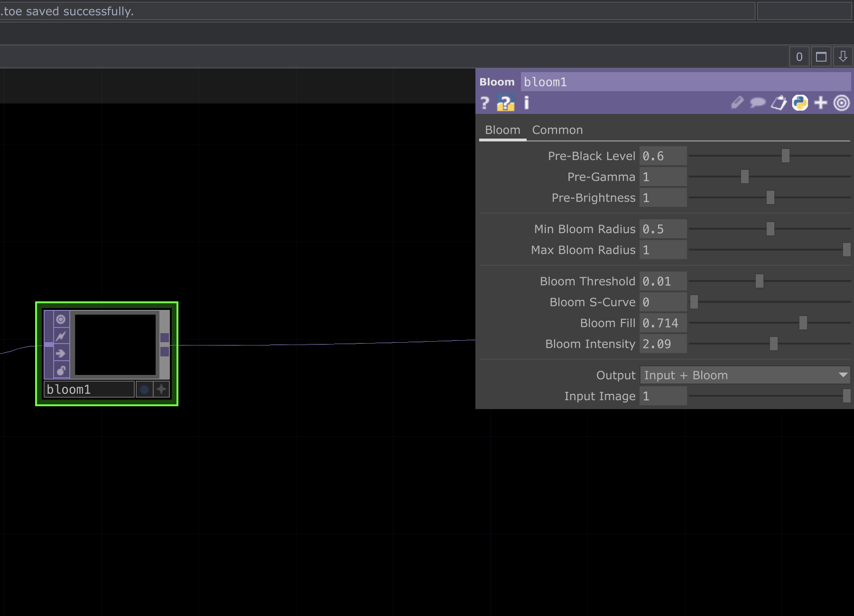Click the window square button in top bar

[821, 57]
